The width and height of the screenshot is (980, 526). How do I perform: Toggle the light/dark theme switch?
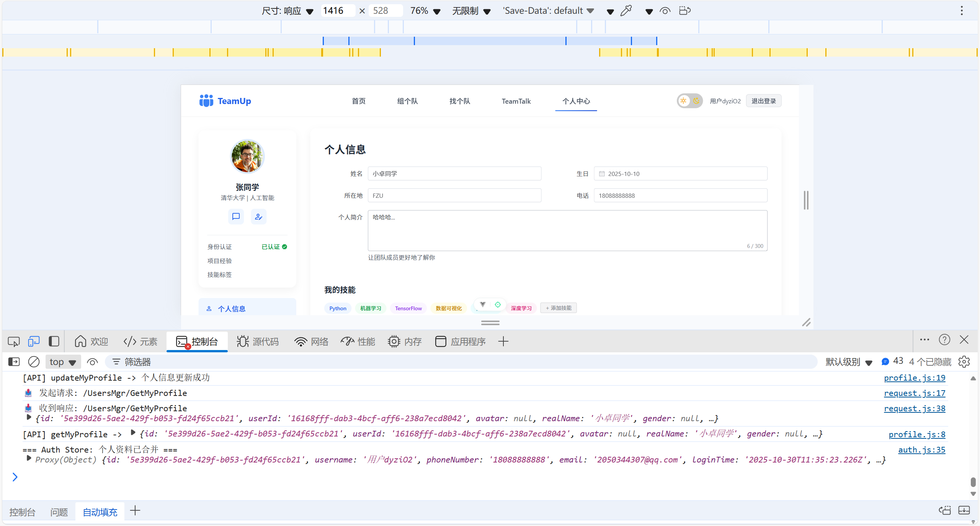(689, 101)
